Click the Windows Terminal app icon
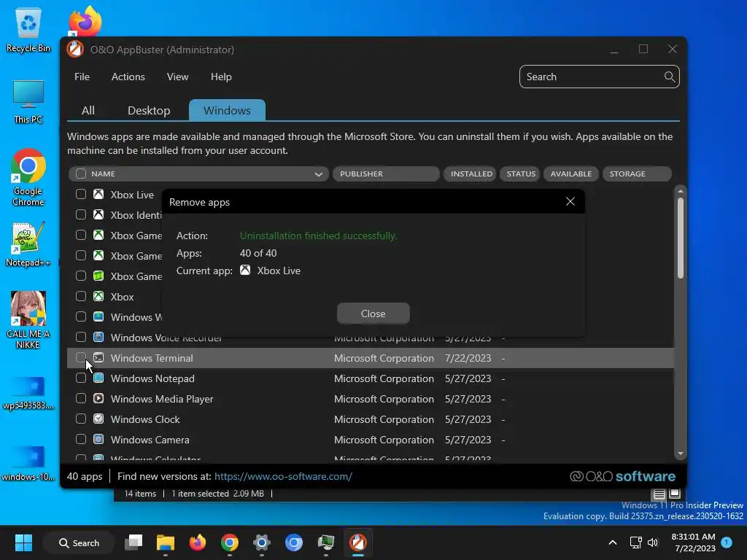Screen dimensions: 747x560 98,357
